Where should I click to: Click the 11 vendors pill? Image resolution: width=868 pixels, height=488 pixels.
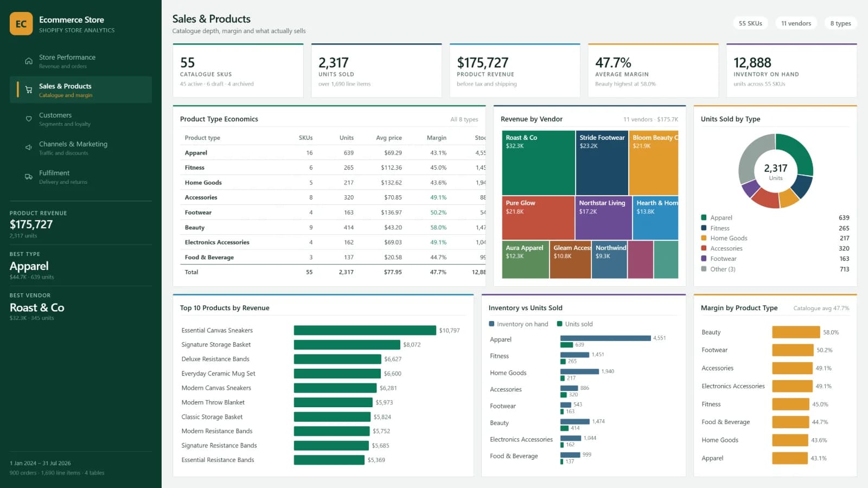click(796, 23)
